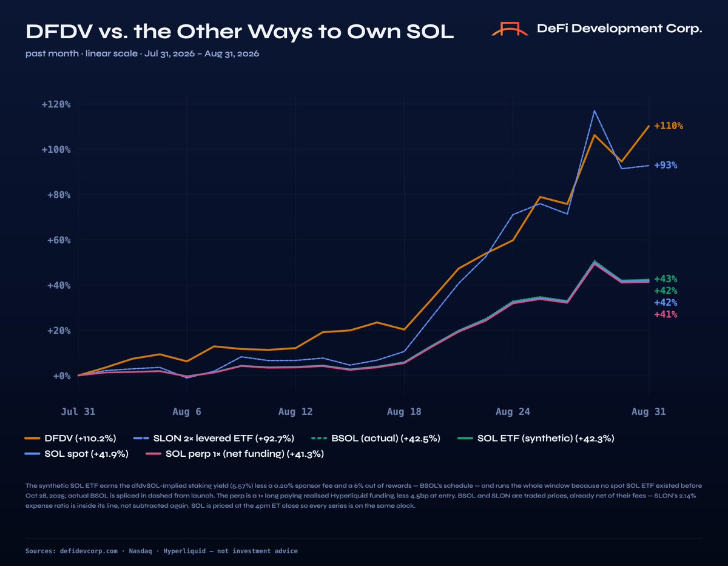Click the blue SOL spot legend swatch
Screen dimensions: 728x566
[33, 454]
